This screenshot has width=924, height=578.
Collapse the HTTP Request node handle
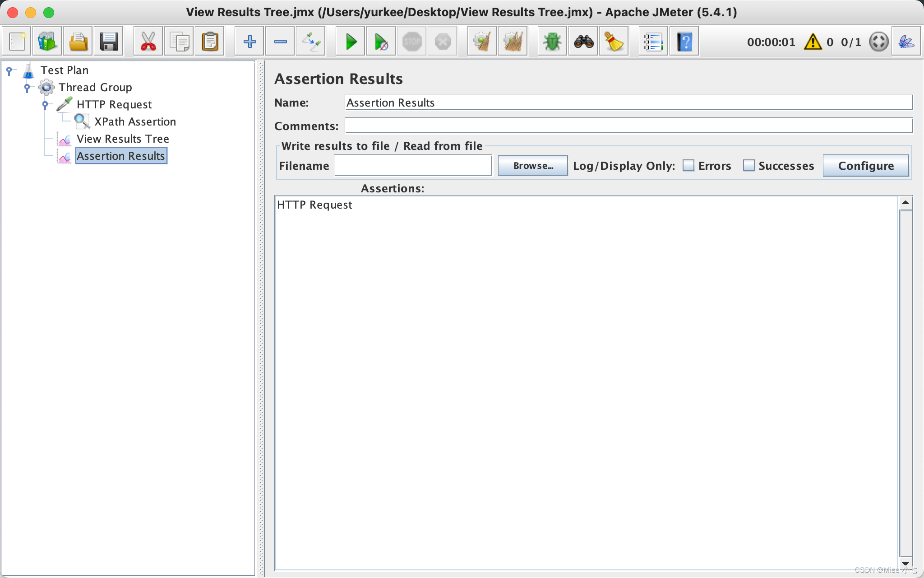pos(45,104)
